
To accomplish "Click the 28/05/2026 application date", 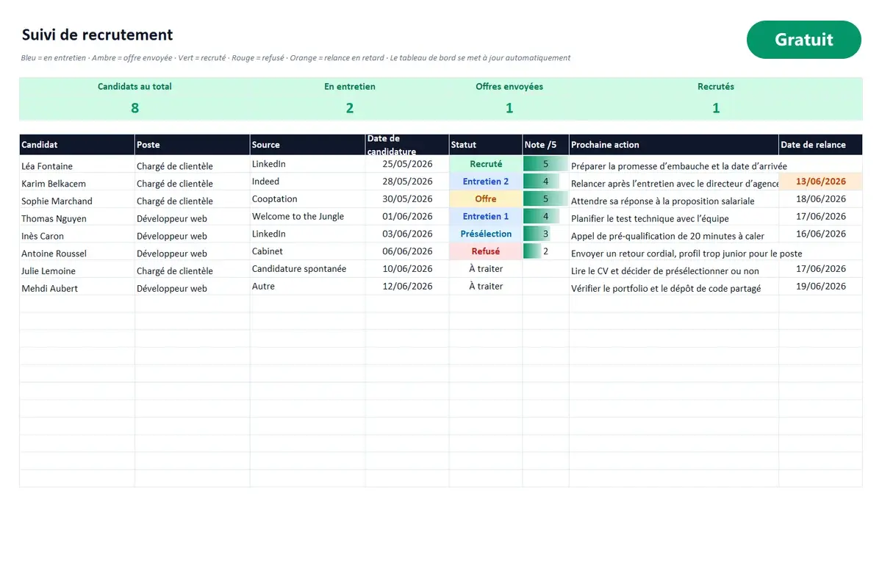I will coord(407,182).
